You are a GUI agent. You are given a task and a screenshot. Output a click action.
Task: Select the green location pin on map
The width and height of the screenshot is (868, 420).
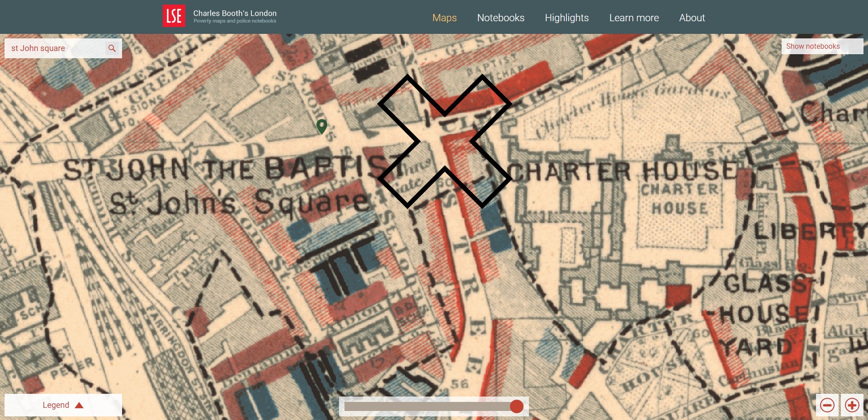pos(321,126)
